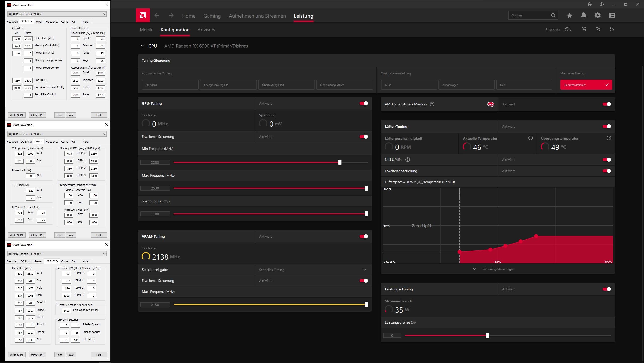Open favorites star icon
Viewport: 644px width, 363px height.
570,16
